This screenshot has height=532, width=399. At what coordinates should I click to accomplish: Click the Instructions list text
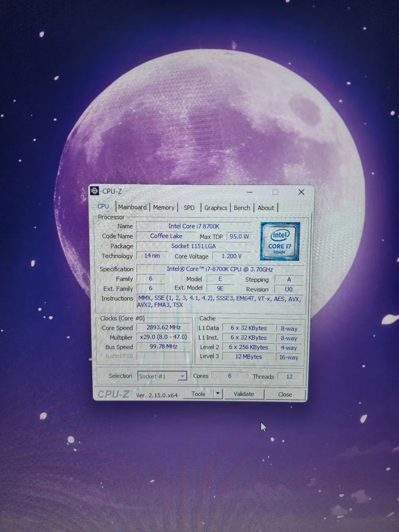219,301
